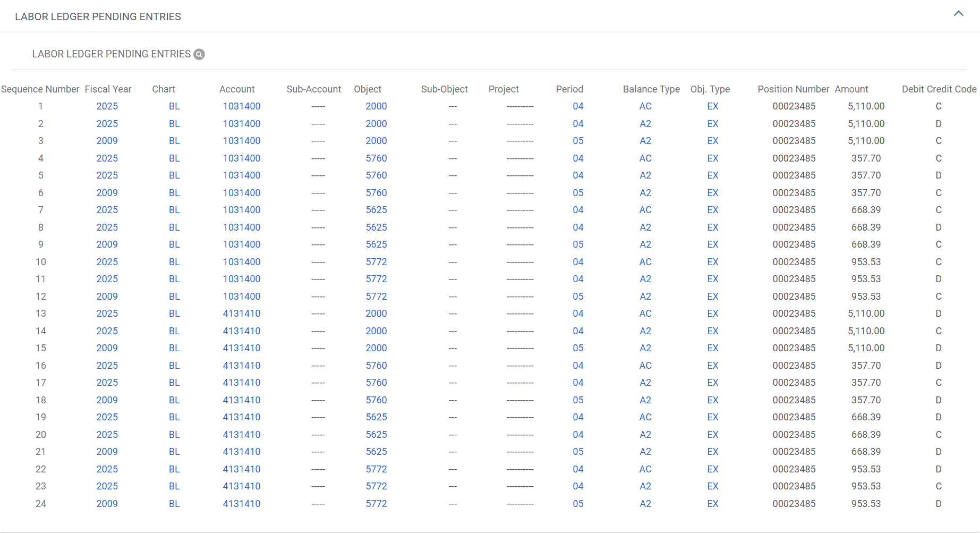Open account 4131410 in sequence row 17
The width and height of the screenshot is (980, 533).
coord(242,383)
